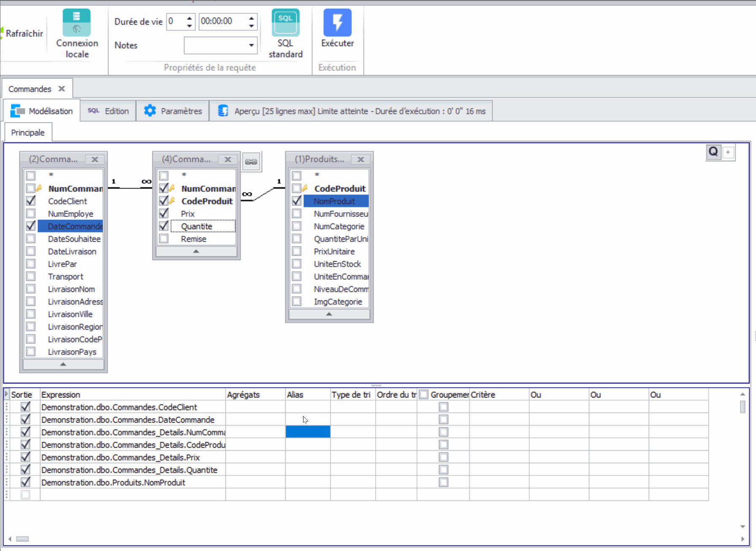Uncheck Quantite field checkbox
This screenshot has width=756, height=551.
(x=164, y=226)
